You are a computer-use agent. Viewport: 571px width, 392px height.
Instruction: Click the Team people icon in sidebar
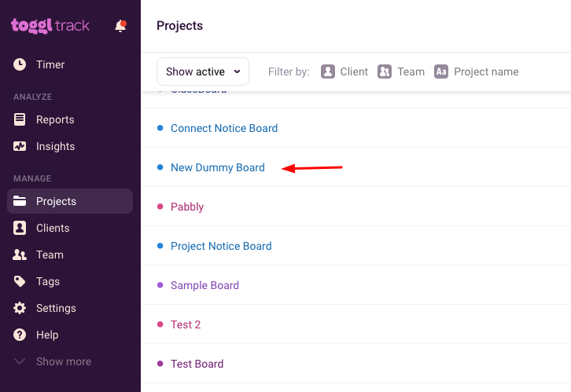[20, 255]
